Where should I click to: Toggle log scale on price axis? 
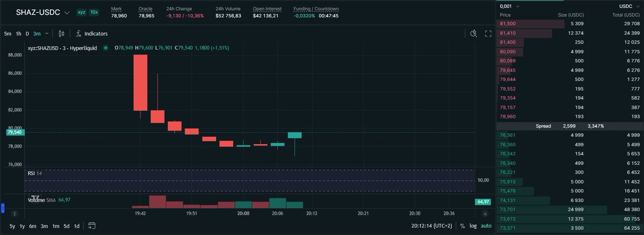[473, 226]
